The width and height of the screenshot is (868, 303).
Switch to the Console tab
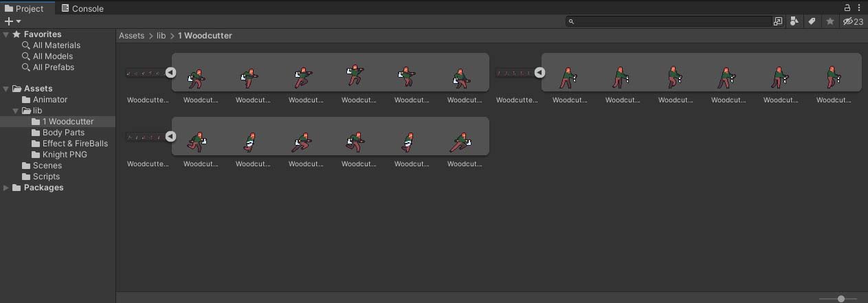coord(82,8)
